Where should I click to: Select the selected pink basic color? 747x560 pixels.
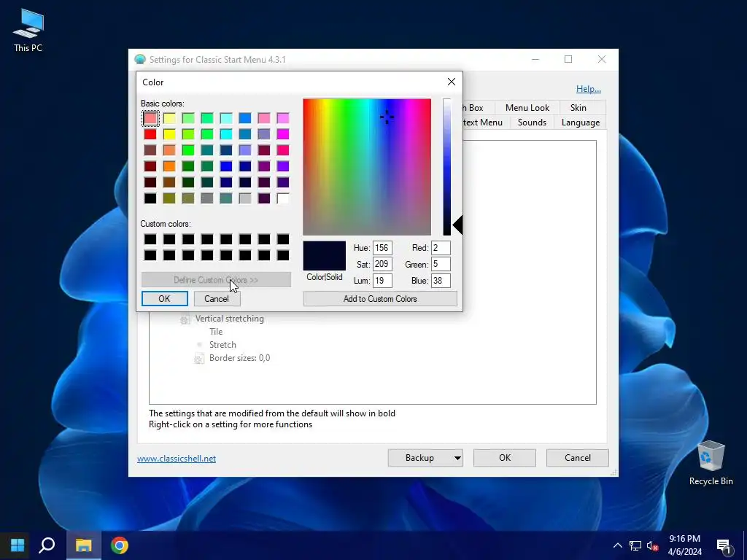[x=150, y=118]
